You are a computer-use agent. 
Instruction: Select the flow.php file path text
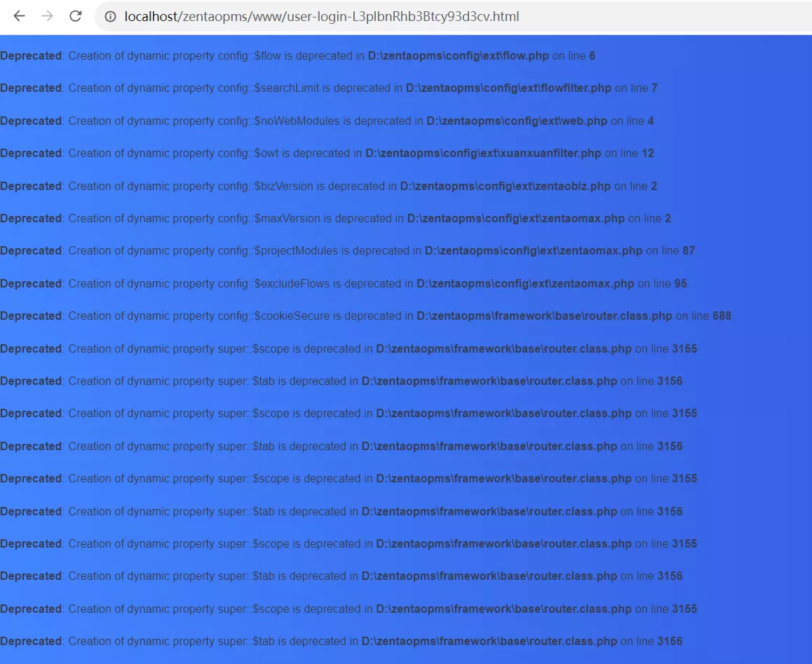tap(459, 56)
